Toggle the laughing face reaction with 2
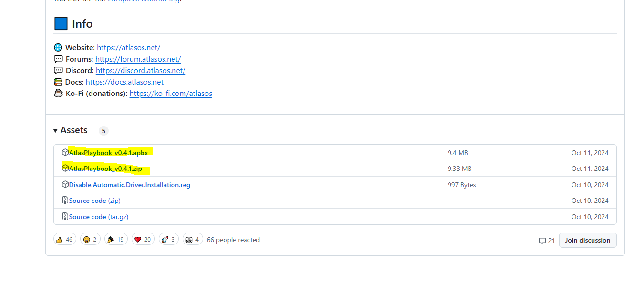This screenshot has height=286, width=644. click(90, 240)
